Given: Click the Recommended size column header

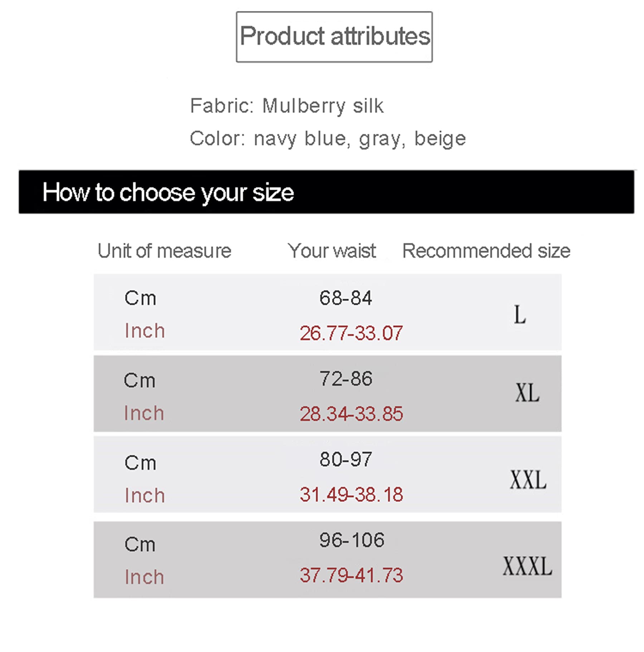Looking at the screenshot, I should pyautogui.click(x=486, y=251).
